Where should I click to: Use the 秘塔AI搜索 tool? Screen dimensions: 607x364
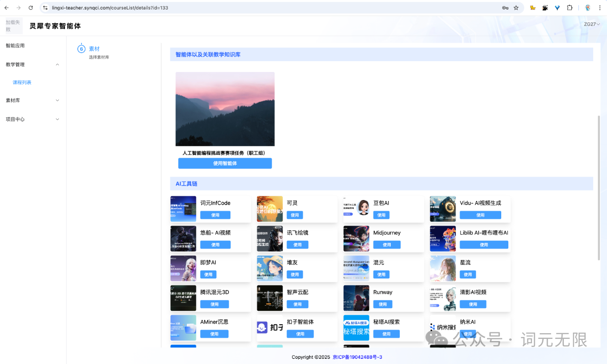pos(386,334)
